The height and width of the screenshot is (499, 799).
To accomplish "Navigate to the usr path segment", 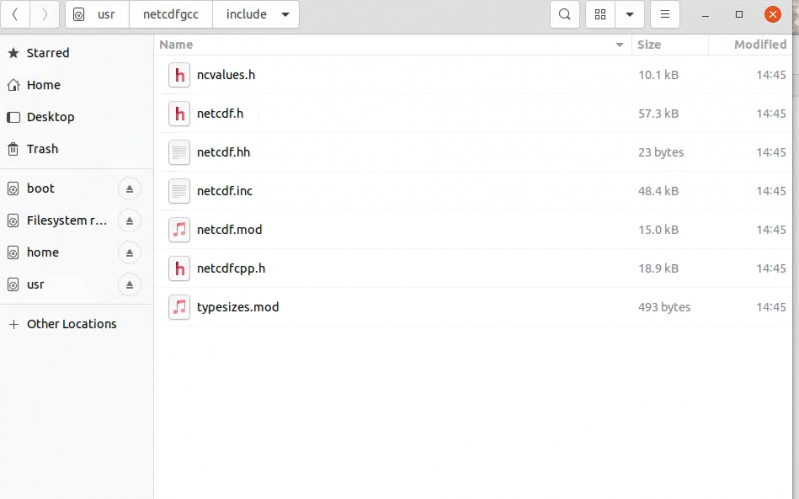I will (x=106, y=15).
